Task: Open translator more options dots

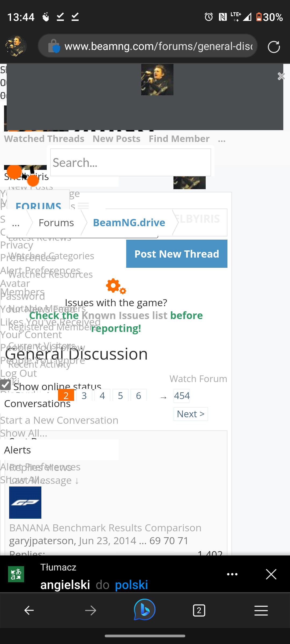Action: tap(232, 574)
